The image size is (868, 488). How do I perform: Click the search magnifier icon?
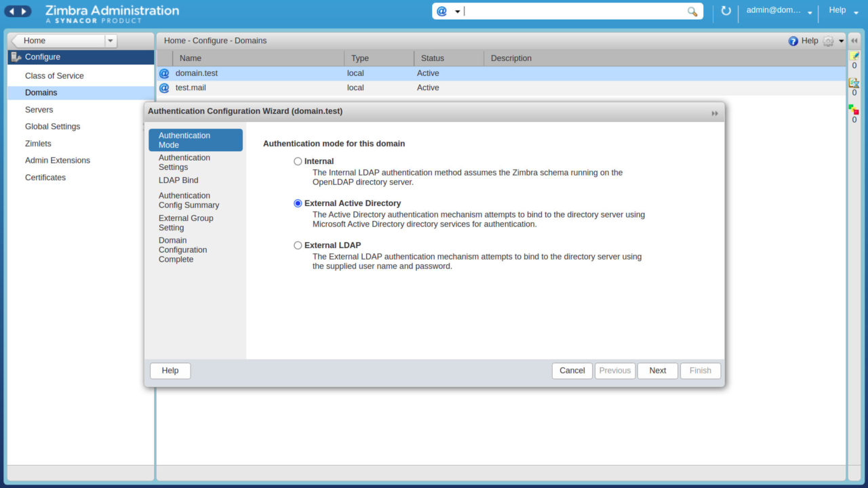pos(692,11)
